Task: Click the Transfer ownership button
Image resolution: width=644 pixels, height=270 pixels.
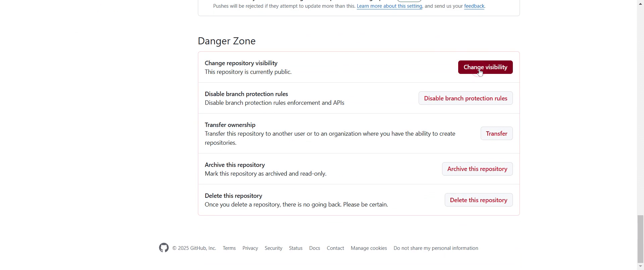Action: [x=496, y=133]
